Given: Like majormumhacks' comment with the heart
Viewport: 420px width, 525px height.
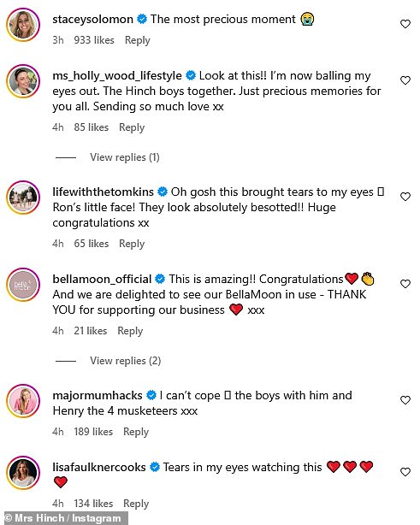Looking at the screenshot, I should coord(405,400).
